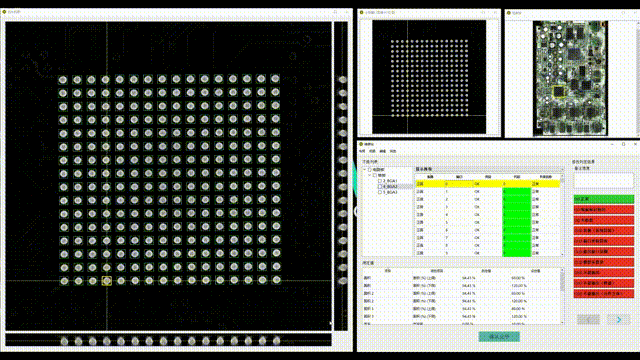Click the red judgment button directly below the green one
Image resolution: width=640 pixels, height=360 pixels.
click(x=604, y=209)
